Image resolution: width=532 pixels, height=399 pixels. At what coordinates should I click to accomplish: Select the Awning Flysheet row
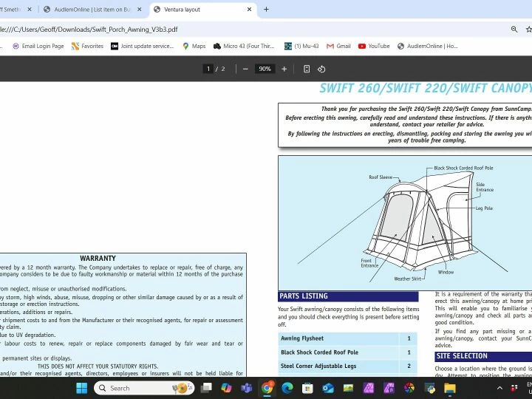tap(347, 338)
